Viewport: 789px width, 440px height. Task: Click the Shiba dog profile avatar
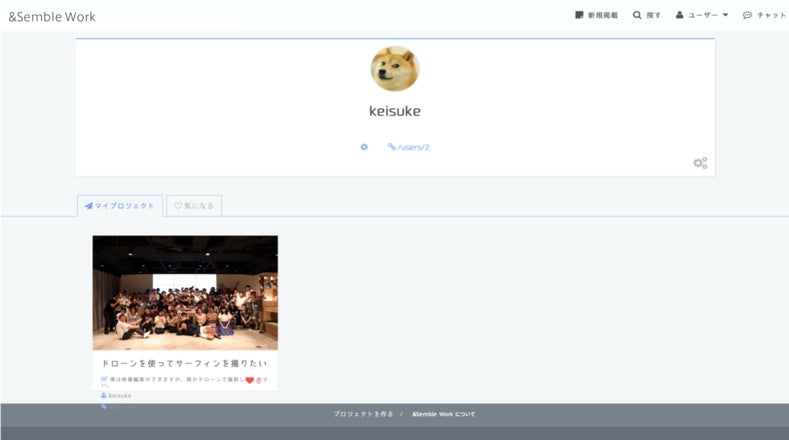point(395,69)
